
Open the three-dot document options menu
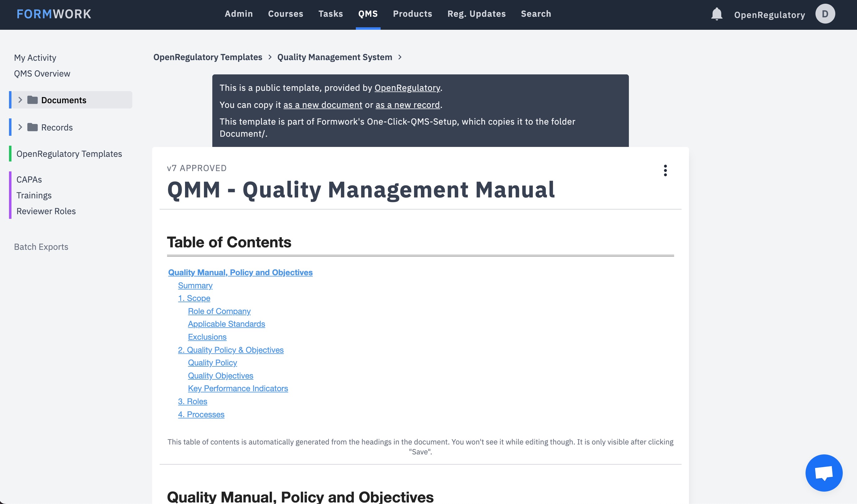tap(665, 170)
